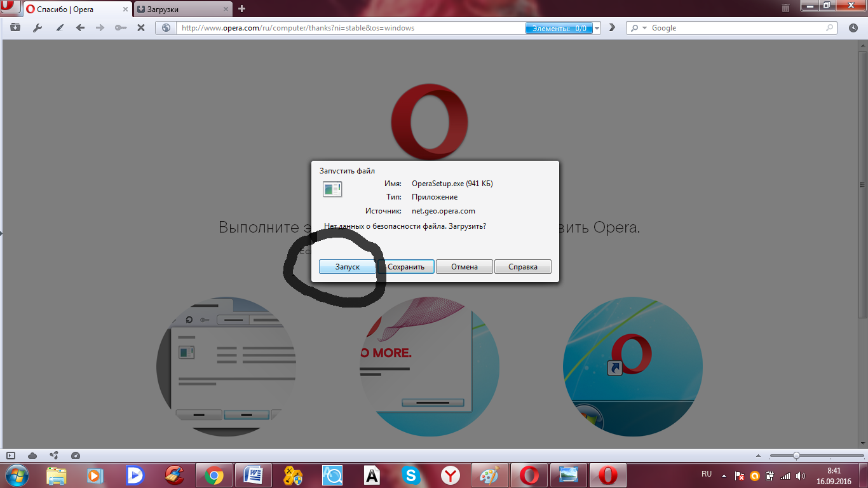Click net.geo.opera.com source text
The height and width of the screenshot is (488, 868).
[444, 211]
